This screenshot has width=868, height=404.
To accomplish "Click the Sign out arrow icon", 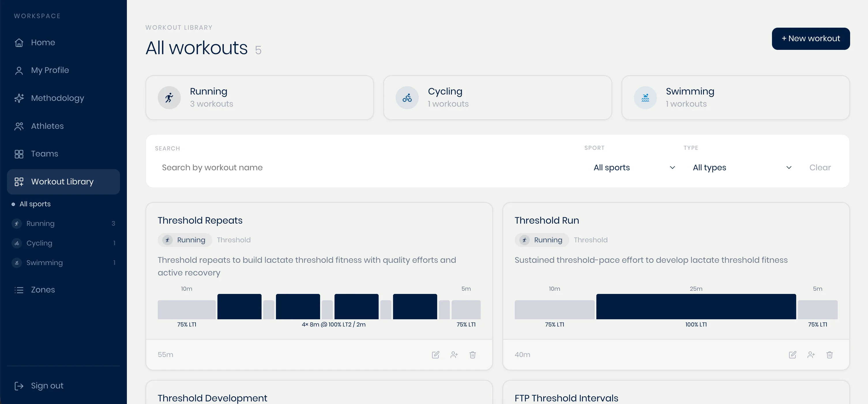I will click(x=19, y=386).
